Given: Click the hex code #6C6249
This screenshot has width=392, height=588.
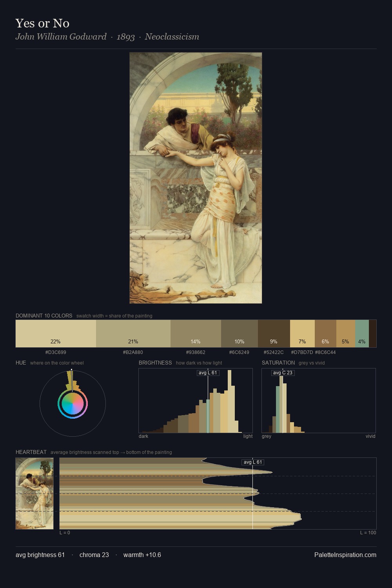Looking at the screenshot, I should (239, 352).
